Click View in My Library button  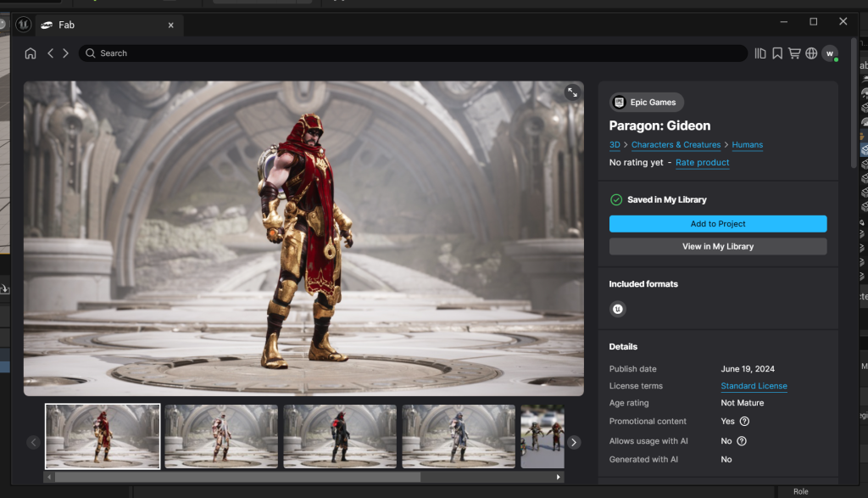718,247
